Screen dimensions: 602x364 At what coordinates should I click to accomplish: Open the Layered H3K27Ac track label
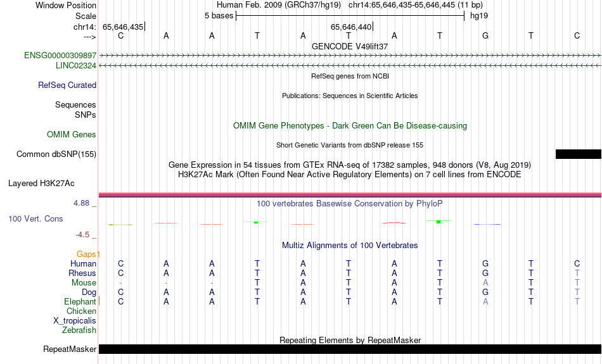click(41, 184)
